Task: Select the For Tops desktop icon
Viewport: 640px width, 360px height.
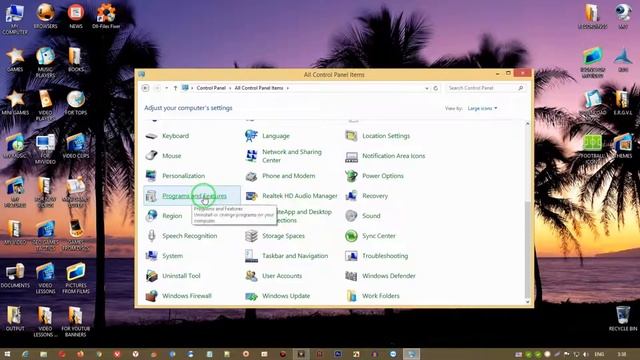Action: coord(76,103)
